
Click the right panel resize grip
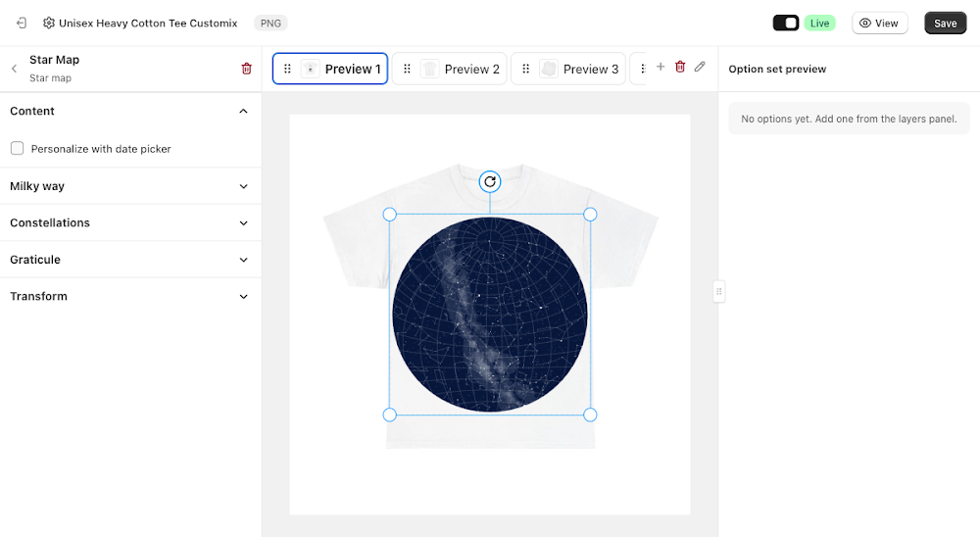click(x=718, y=291)
